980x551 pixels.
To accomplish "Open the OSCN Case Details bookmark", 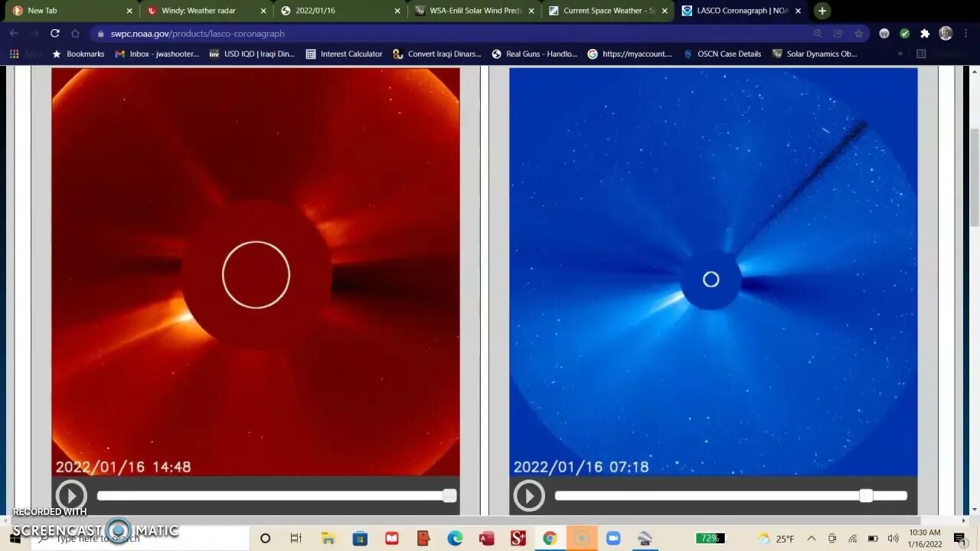I will tap(722, 54).
